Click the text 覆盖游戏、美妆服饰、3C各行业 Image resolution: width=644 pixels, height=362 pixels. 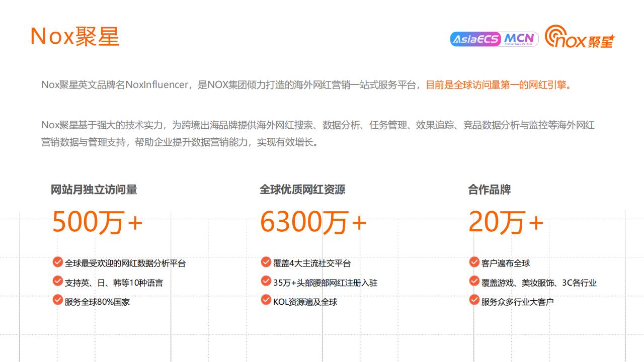coord(539,283)
